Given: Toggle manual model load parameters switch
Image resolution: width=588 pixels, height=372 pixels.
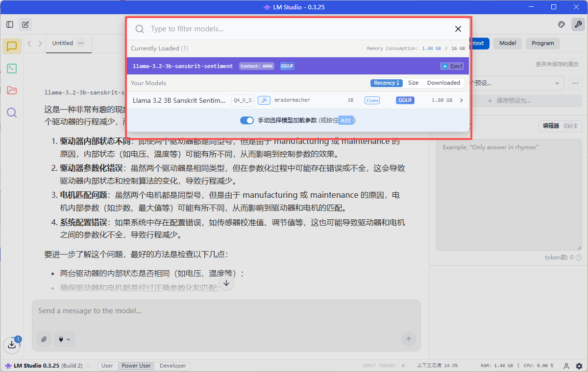Looking at the screenshot, I should click(x=247, y=120).
